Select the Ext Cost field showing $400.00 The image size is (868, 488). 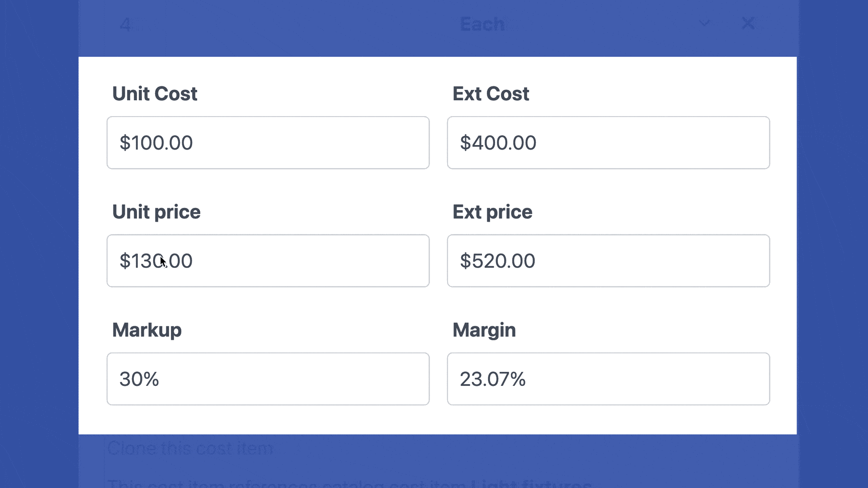click(x=608, y=142)
